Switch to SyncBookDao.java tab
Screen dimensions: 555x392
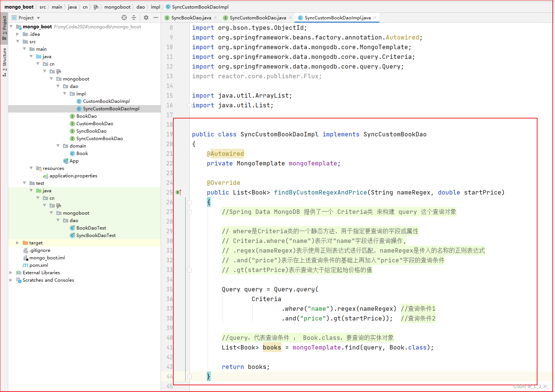pos(191,18)
